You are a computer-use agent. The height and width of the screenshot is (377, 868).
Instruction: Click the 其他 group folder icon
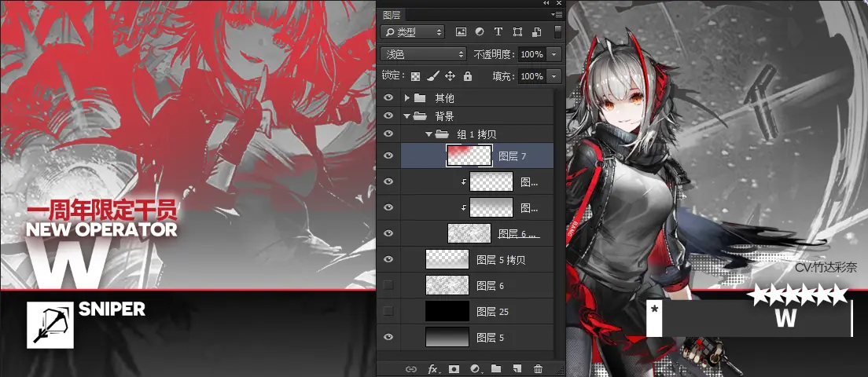[x=420, y=98]
